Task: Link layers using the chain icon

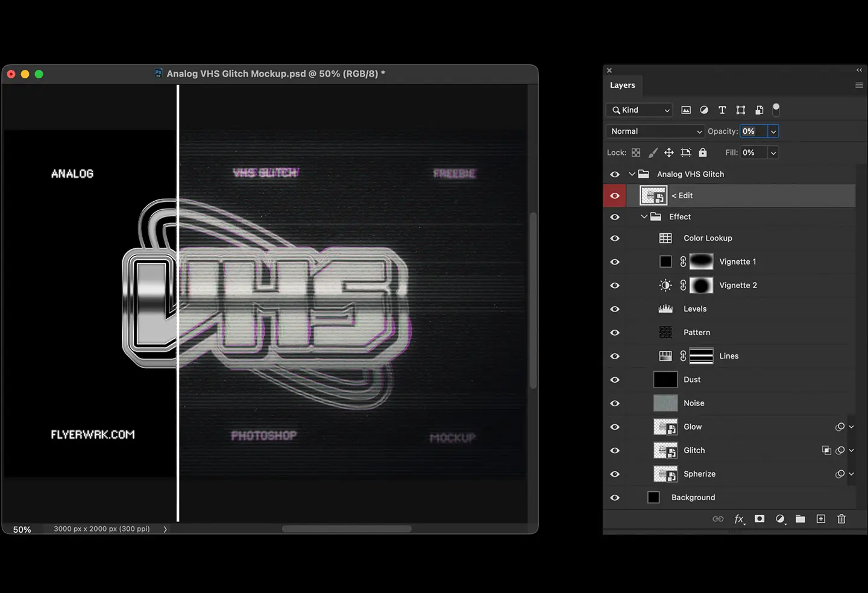Action: [x=718, y=519]
